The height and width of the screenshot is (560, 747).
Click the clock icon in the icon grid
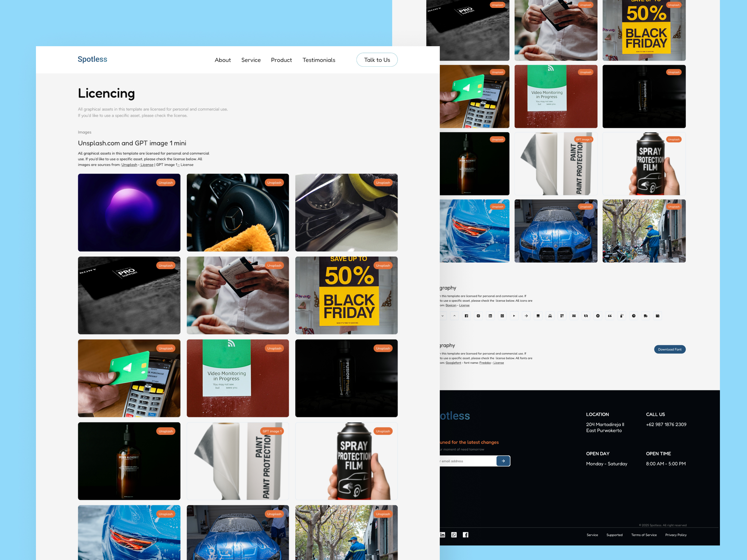click(x=634, y=316)
